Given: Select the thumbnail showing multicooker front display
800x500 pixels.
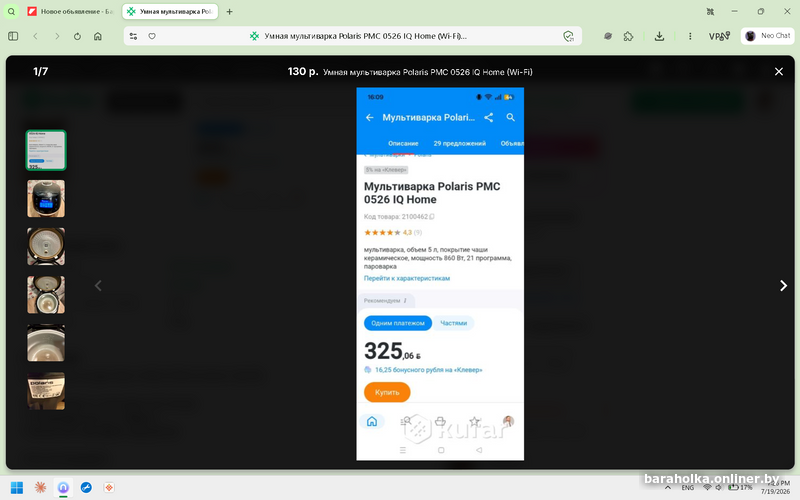Looking at the screenshot, I should click(x=46, y=198).
